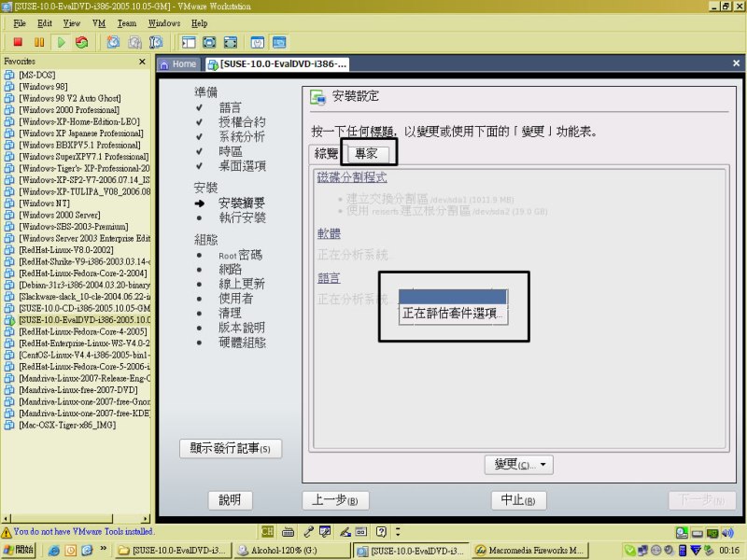Viewport: 747px width, 560px height.
Task: Switch to the 專家 expert tab
Action: 366,153
